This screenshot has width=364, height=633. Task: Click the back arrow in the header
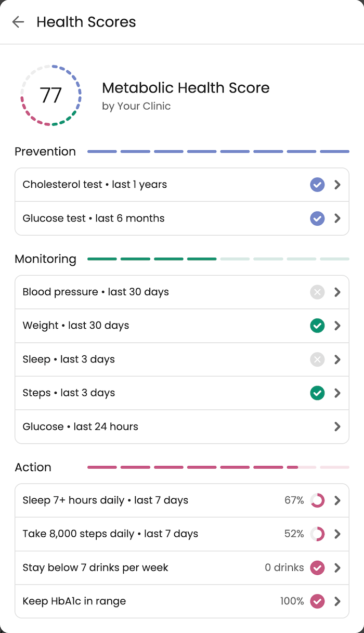click(18, 22)
